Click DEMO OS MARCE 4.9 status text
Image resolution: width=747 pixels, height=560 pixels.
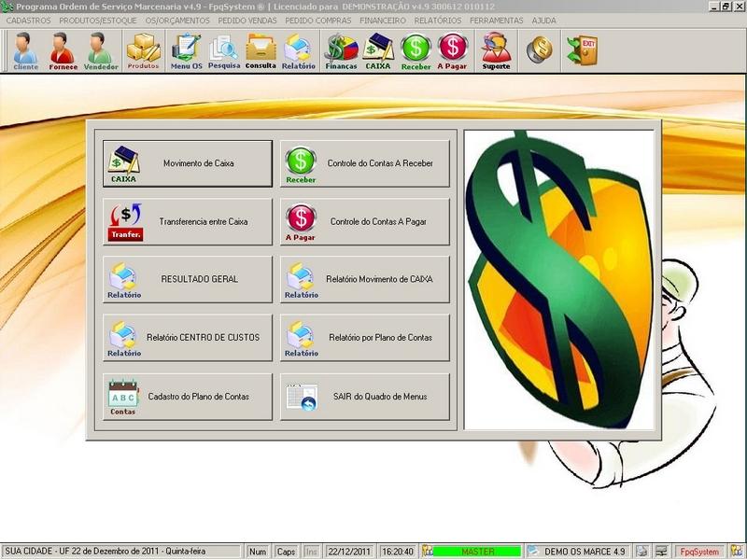pos(585,552)
